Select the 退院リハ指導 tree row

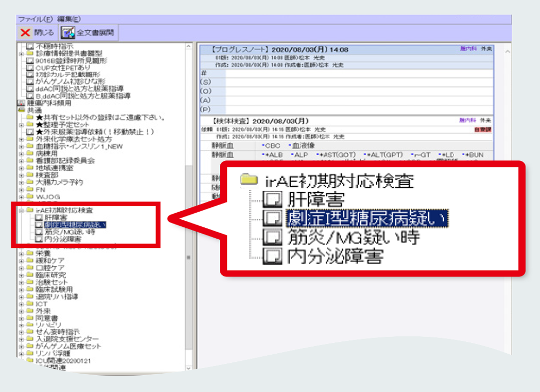[x=57, y=296]
